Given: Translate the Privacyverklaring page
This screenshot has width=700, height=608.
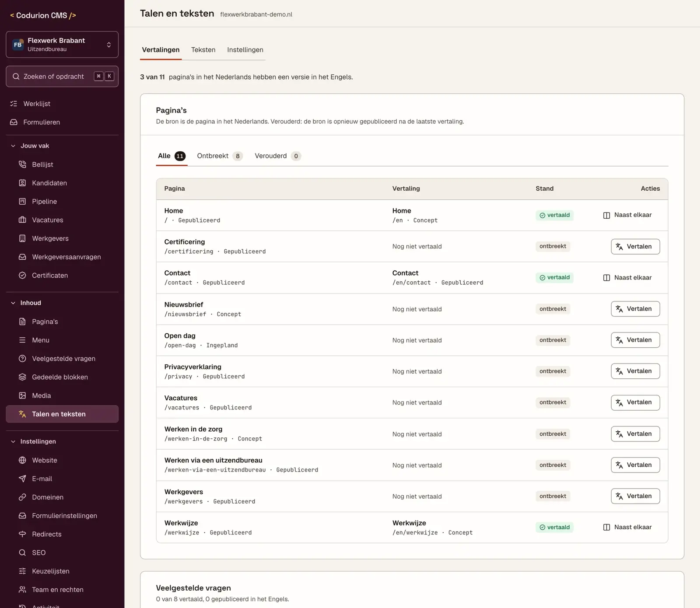Looking at the screenshot, I should tap(635, 371).
